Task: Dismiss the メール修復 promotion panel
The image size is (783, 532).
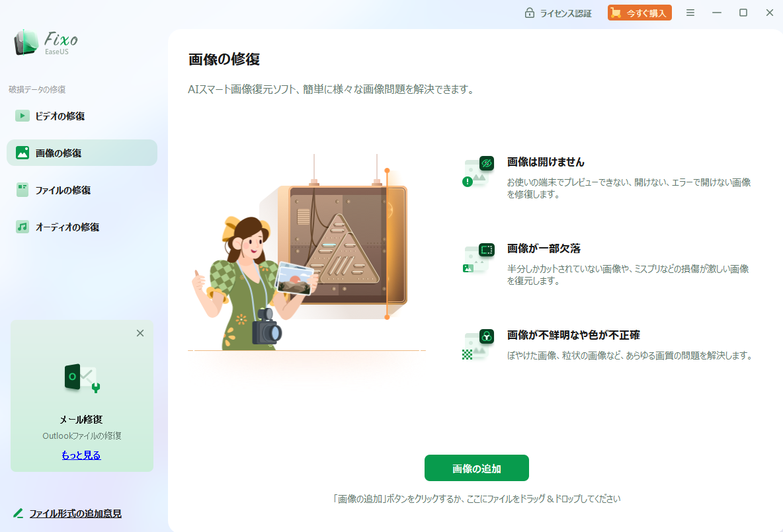Action: [140, 333]
